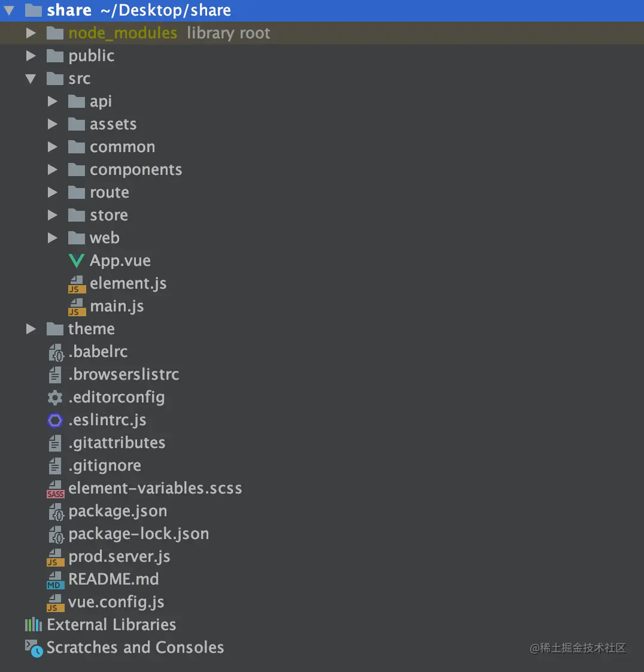Click the src folder icon
644x672 pixels.
click(55, 78)
